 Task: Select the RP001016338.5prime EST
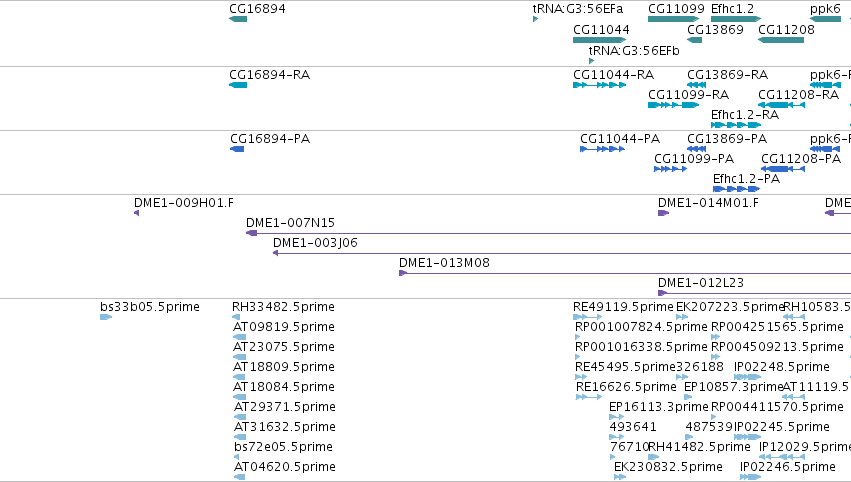(x=577, y=357)
